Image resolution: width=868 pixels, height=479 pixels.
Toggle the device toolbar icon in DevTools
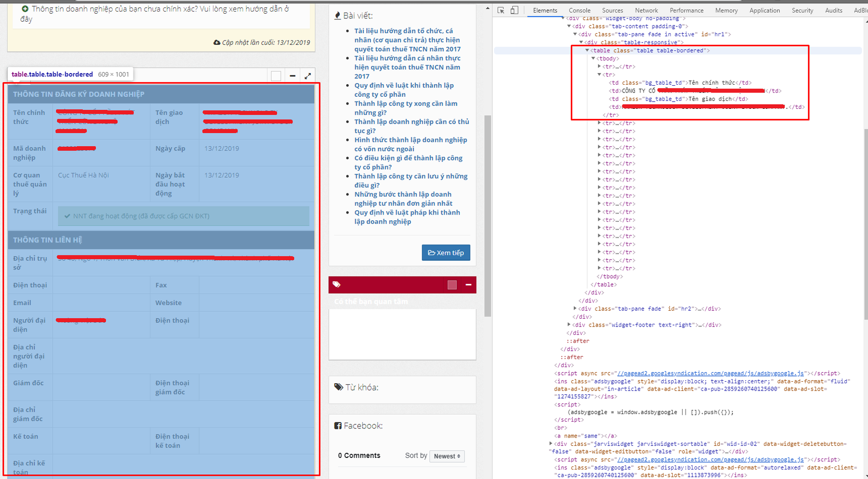point(514,11)
